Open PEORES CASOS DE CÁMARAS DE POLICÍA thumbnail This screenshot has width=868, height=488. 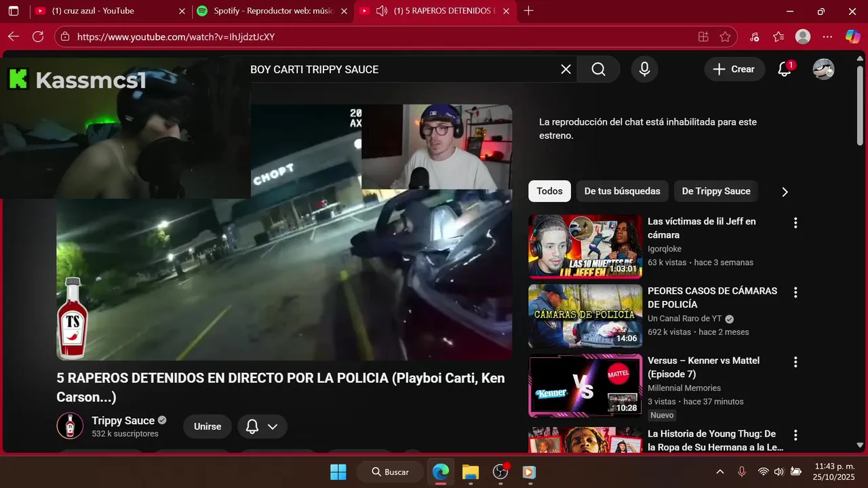click(x=585, y=316)
